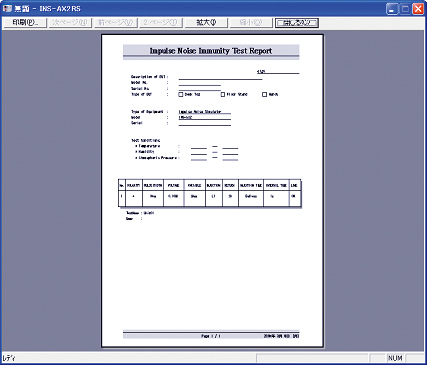
Task: Close the window with red X
Action: 418,9
